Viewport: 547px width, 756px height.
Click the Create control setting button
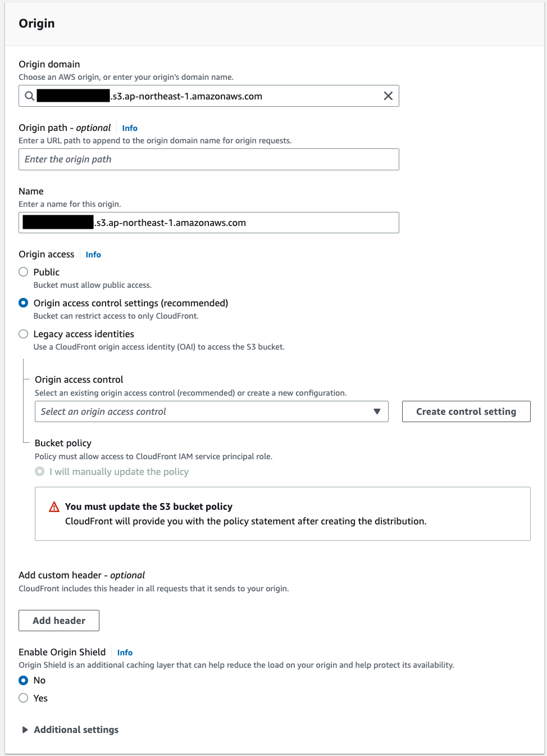tap(466, 411)
